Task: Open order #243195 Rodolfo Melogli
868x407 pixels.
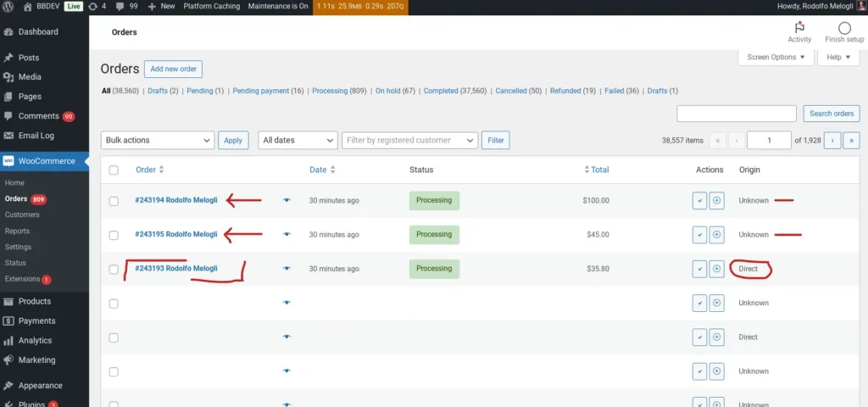Action: pos(176,235)
